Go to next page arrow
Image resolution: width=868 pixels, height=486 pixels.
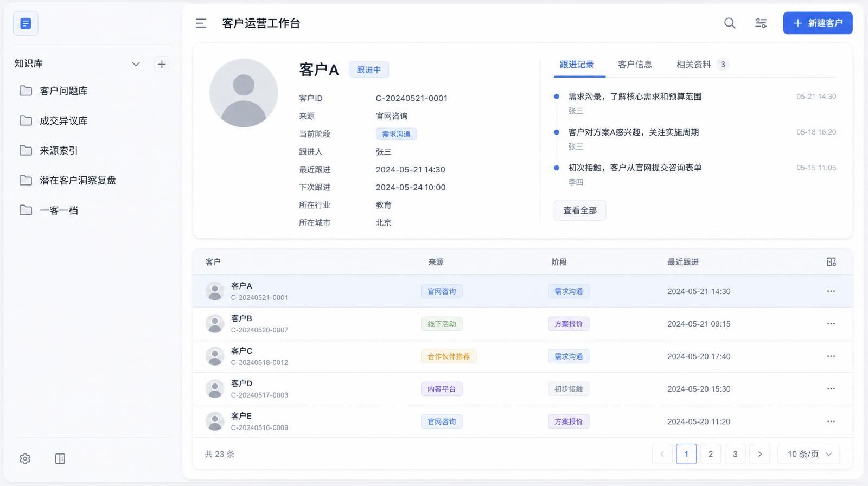[759, 454]
